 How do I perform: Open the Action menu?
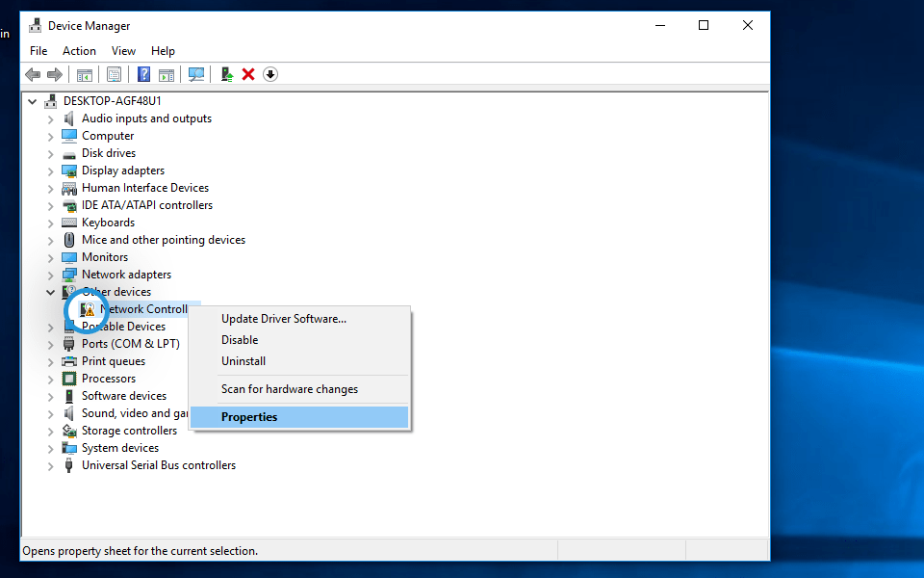pyautogui.click(x=79, y=50)
